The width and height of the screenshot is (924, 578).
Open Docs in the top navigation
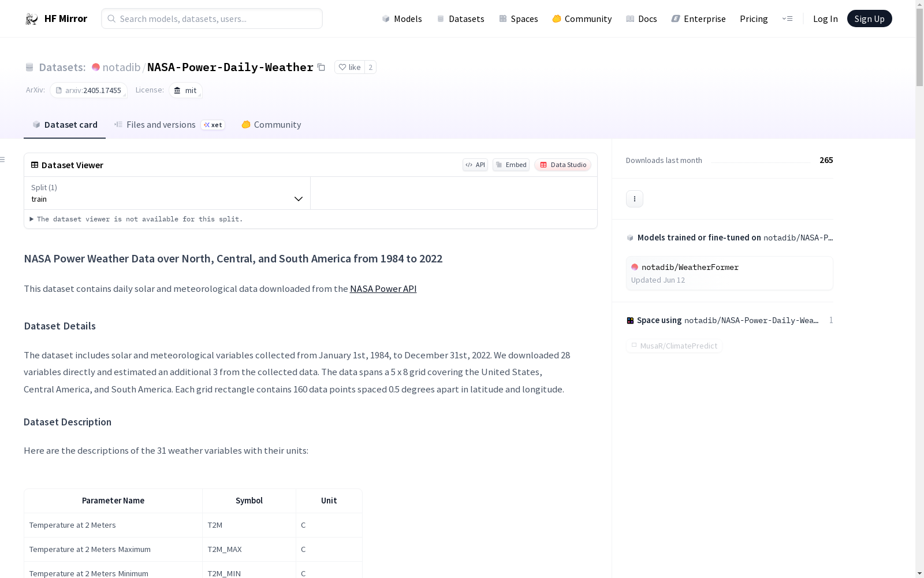click(642, 18)
